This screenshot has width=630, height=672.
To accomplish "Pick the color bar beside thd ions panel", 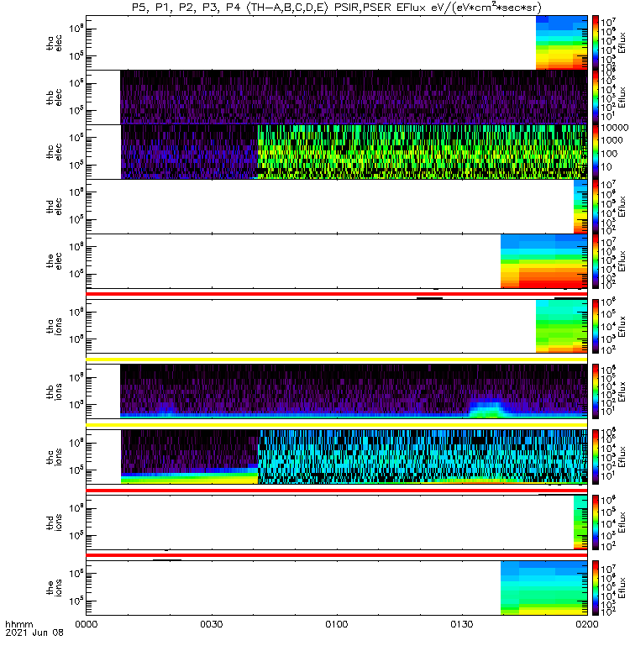I will tap(596, 522).
